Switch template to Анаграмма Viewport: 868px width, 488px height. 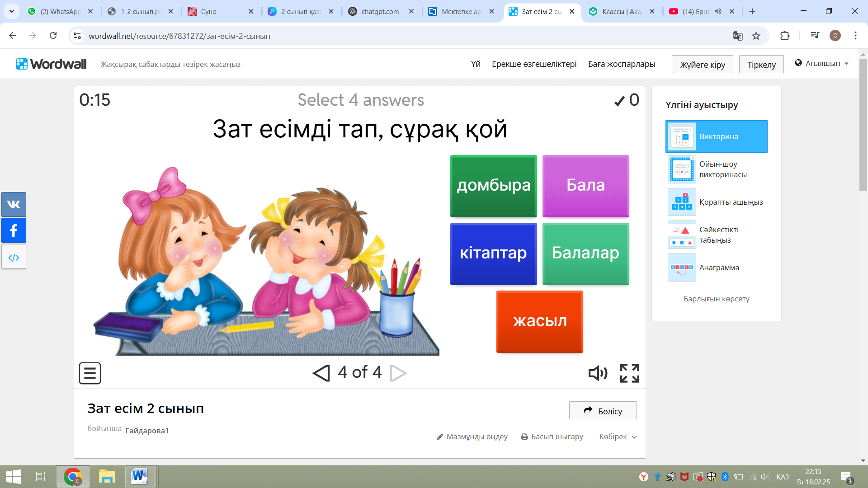[717, 267]
